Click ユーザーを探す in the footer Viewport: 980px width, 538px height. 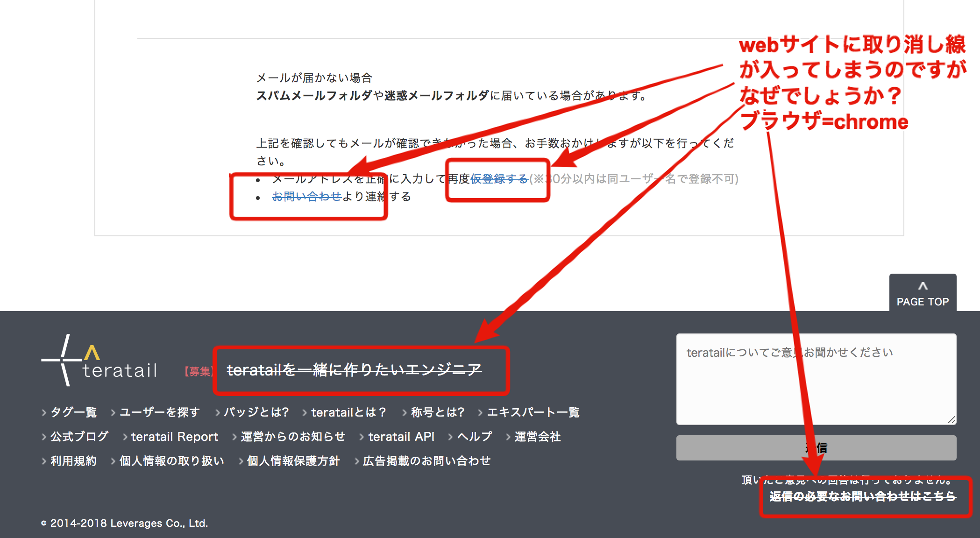[x=160, y=412]
